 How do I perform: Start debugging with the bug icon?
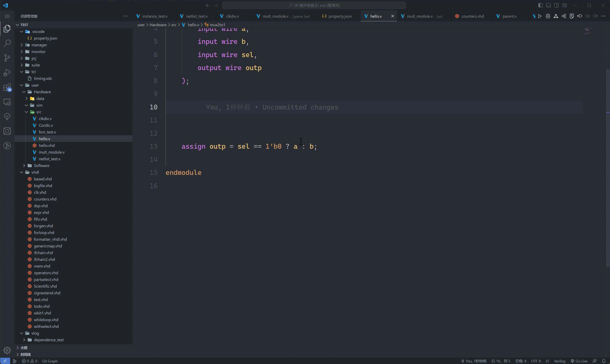click(548, 16)
